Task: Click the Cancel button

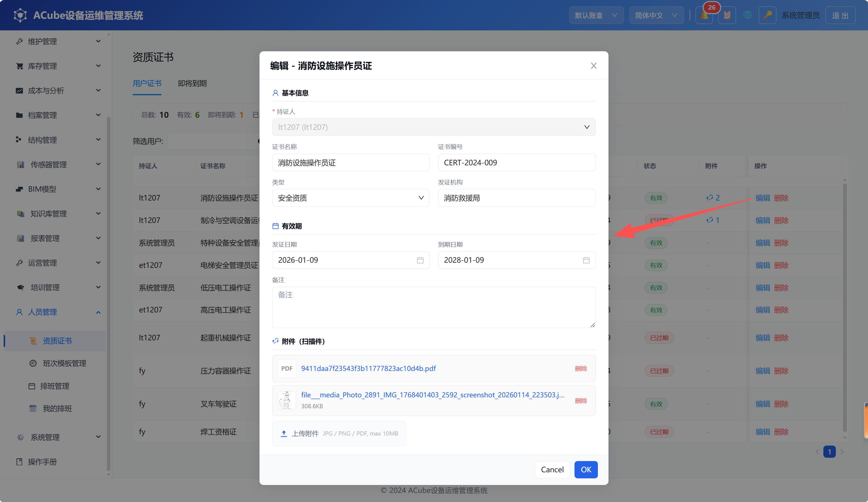Action: (x=552, y=470)
